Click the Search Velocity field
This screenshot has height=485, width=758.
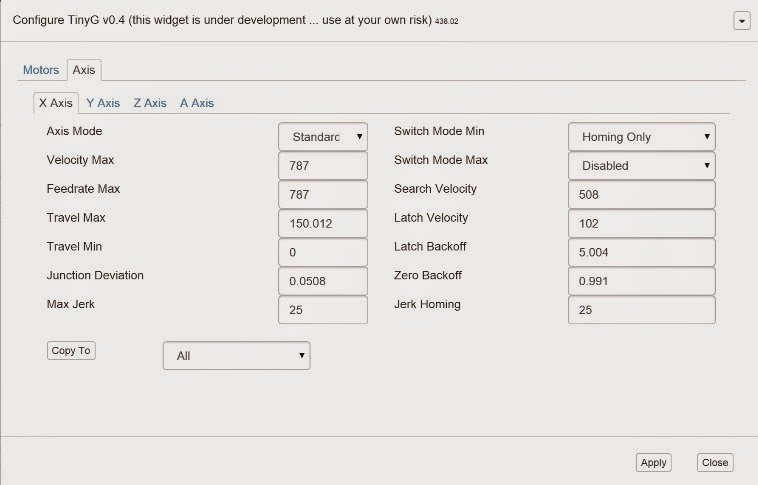tap(641, 195)
